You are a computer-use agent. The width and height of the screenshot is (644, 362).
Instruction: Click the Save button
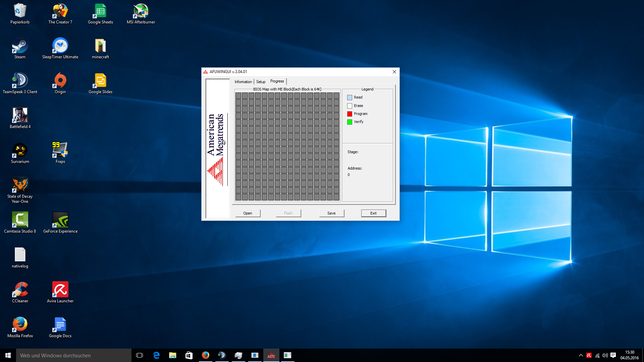(x=331, y=213)
